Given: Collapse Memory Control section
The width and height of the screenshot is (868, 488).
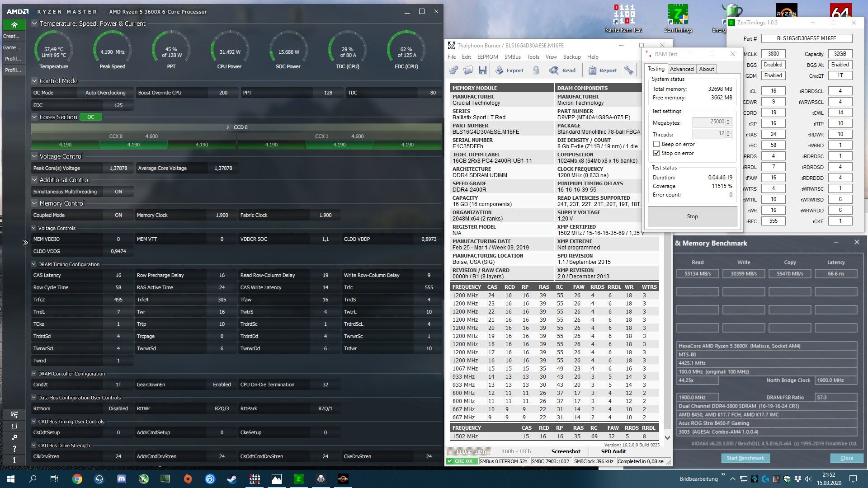Looking at the screenshot, I should click(34, 203).
